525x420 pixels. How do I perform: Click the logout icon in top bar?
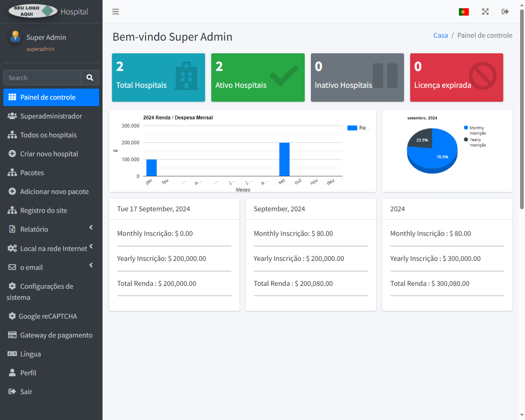505,11
